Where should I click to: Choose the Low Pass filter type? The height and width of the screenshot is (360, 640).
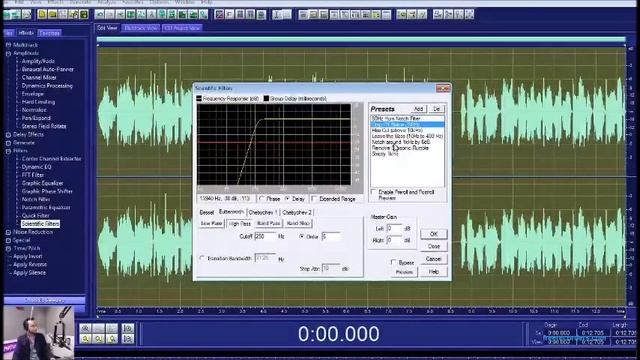(211, 224)
